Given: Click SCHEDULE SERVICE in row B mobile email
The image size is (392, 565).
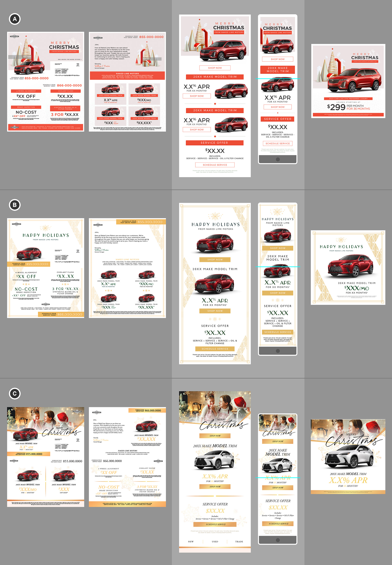Looking at the screenshot, I should [x=278, y=332].
